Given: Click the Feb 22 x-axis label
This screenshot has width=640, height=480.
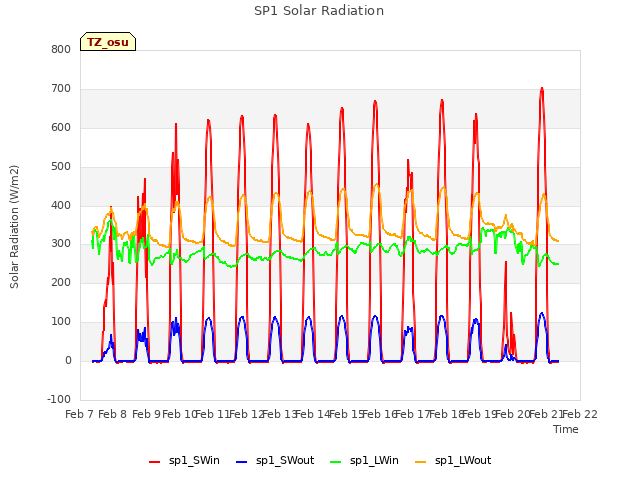Looking at the screenshot, I should (x=580, y=415).
